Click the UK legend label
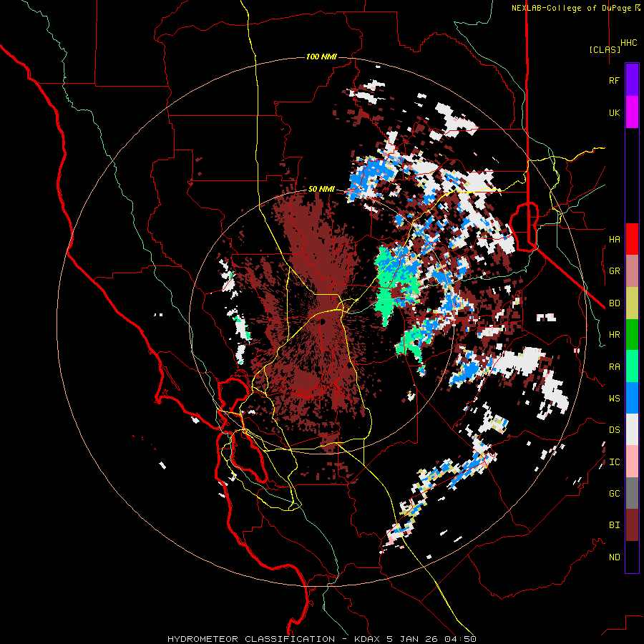The width and height of the screenshot is (644, 644). coord(614,112)
